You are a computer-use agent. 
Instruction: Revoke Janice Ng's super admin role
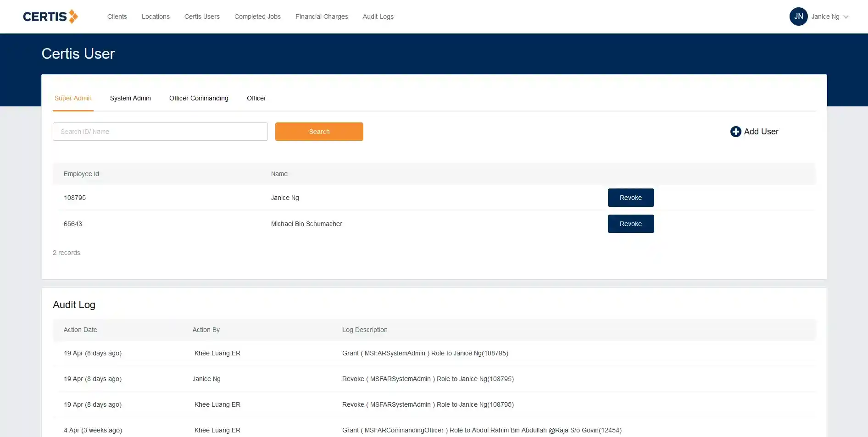click(x=631, y=198)
